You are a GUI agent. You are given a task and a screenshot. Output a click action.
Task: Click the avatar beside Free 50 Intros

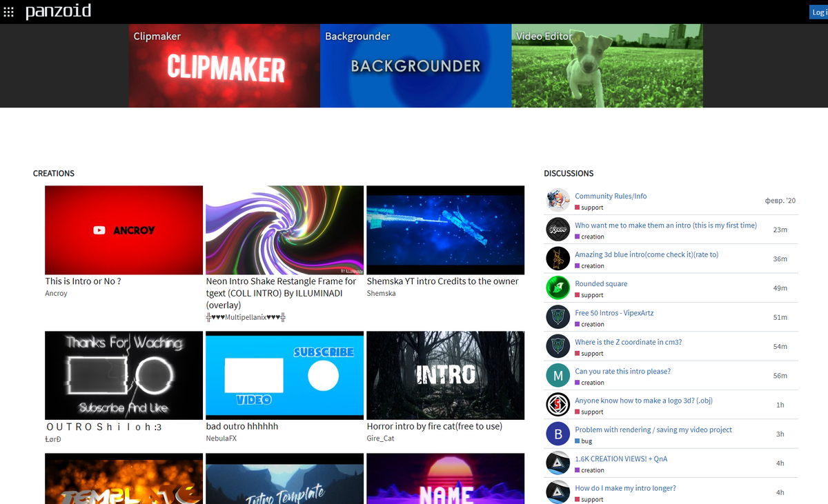[x=558, y=317]
